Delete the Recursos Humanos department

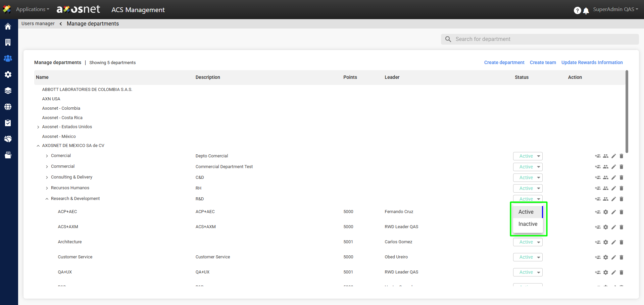(621, 188)
